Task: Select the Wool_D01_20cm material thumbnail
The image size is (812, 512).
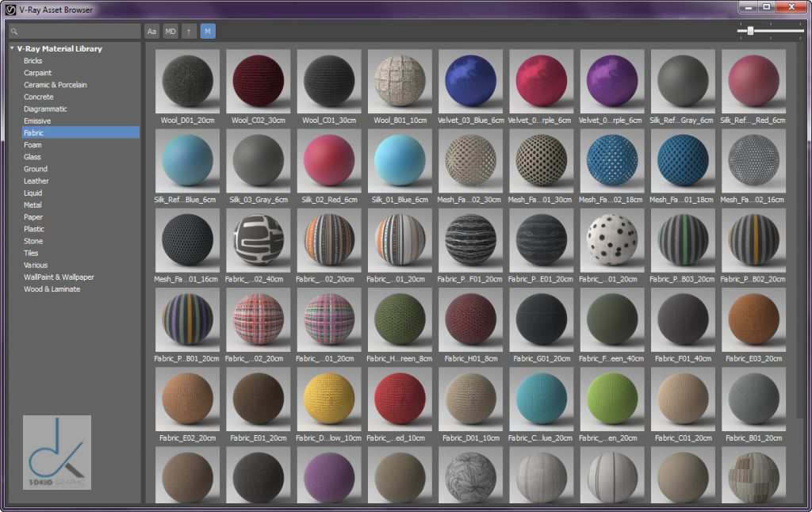Action: [187, 82]
